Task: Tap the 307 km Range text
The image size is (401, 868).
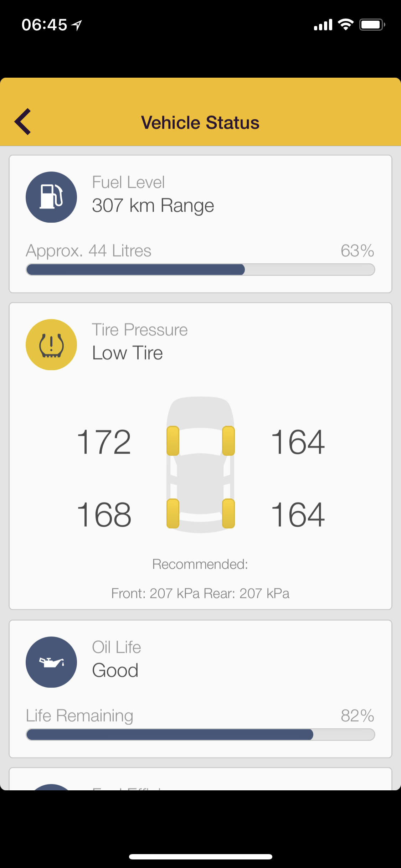Action: pos(153,206)
